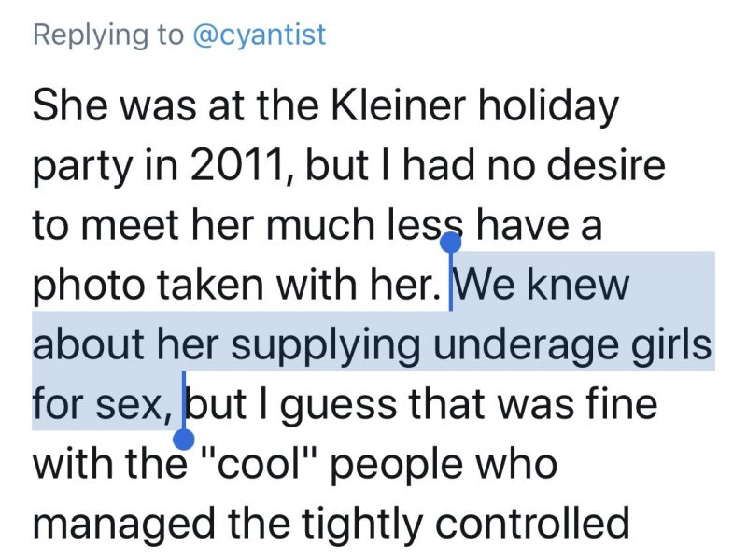Viewport: 747px width, 560px height.
Task: Tap the "Replying to" label
Action: (x=107, y=35)
